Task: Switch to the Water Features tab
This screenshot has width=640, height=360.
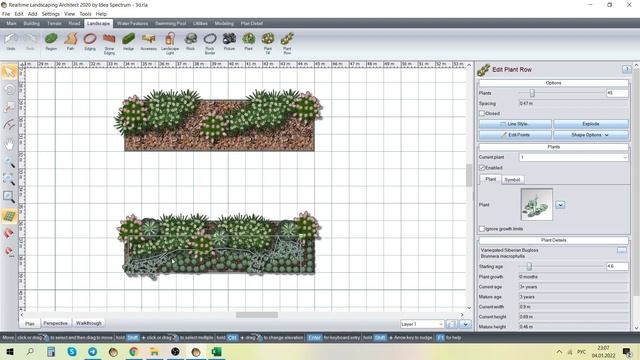Action: 132,23
